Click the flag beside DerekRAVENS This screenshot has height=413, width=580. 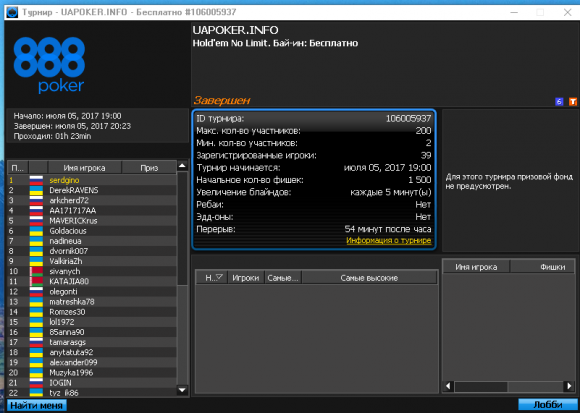click(37, 190)
